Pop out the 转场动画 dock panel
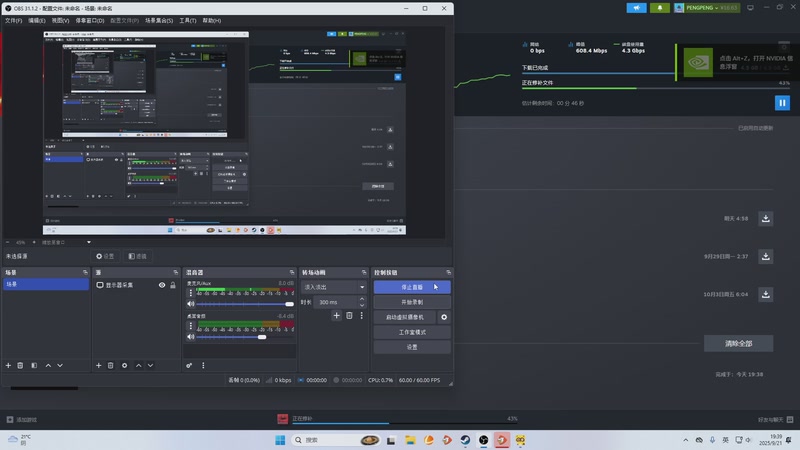The width and height of the screenshot is (800, 450). coord(364,272)
